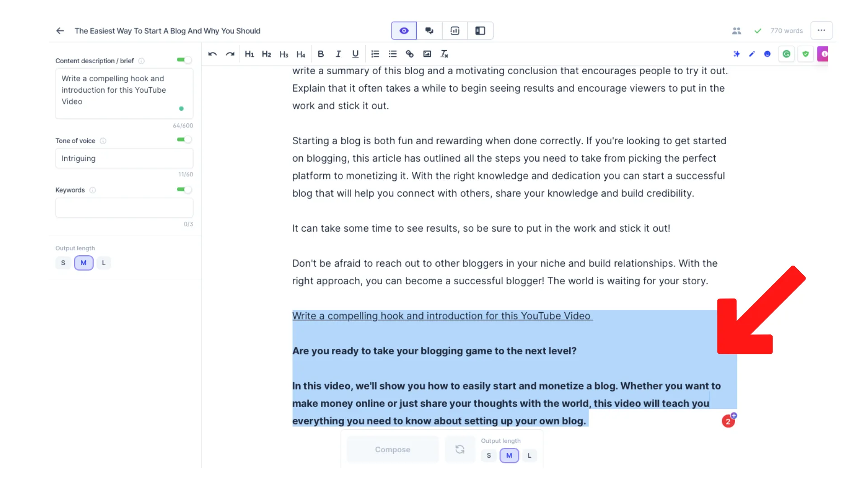Toggle bold formatting
868x488 pixels.
(321, 54)
